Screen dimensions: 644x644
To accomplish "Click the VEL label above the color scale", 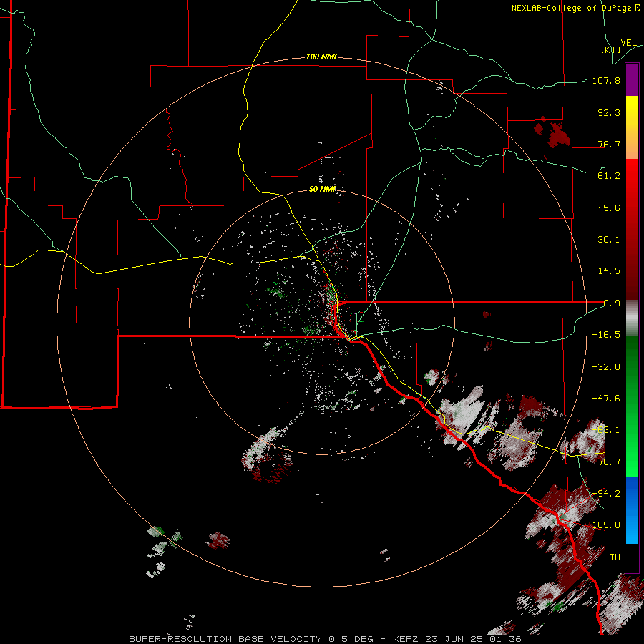I will pos(628,43).
